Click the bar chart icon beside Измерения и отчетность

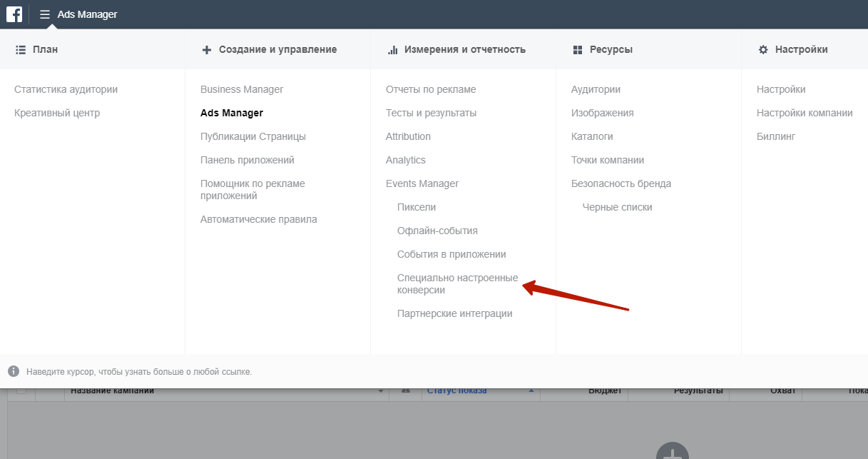392,50
